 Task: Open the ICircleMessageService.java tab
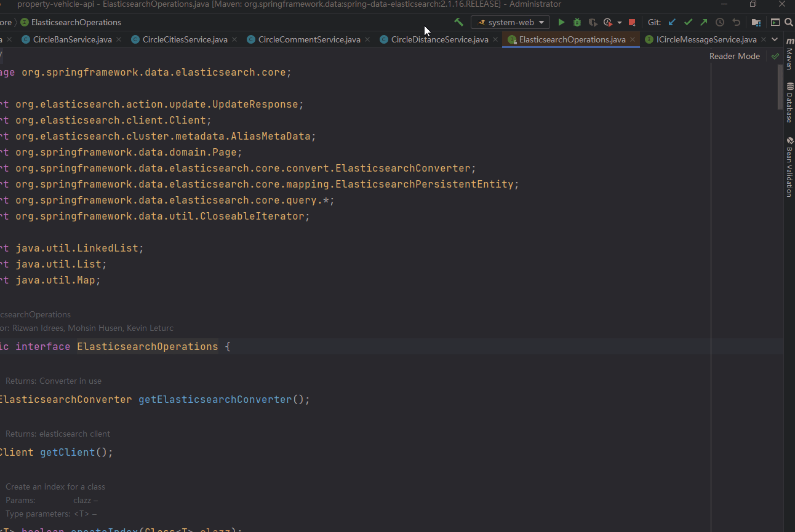coord(706,39)
